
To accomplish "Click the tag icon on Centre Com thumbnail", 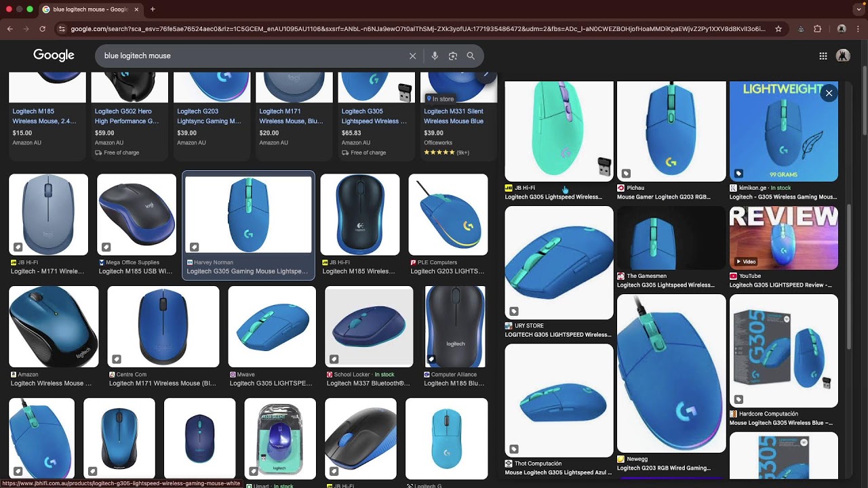I will [x=117, y=359].
